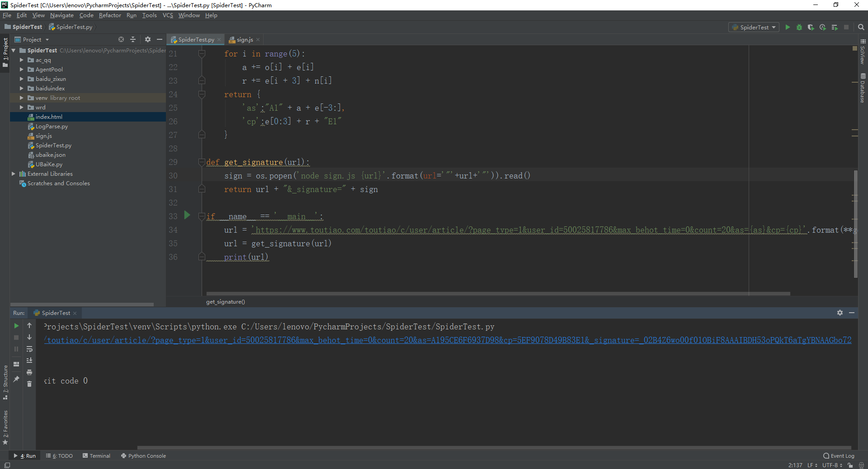Toggle tool window quick access button

[7, 465]
